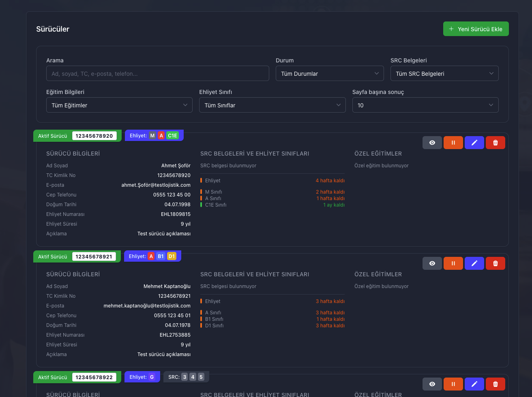Screen dimensions: 532x397
Task: Edit Mehmet Kaptanoğlu using pencil icon
Action: pos(474,263)
